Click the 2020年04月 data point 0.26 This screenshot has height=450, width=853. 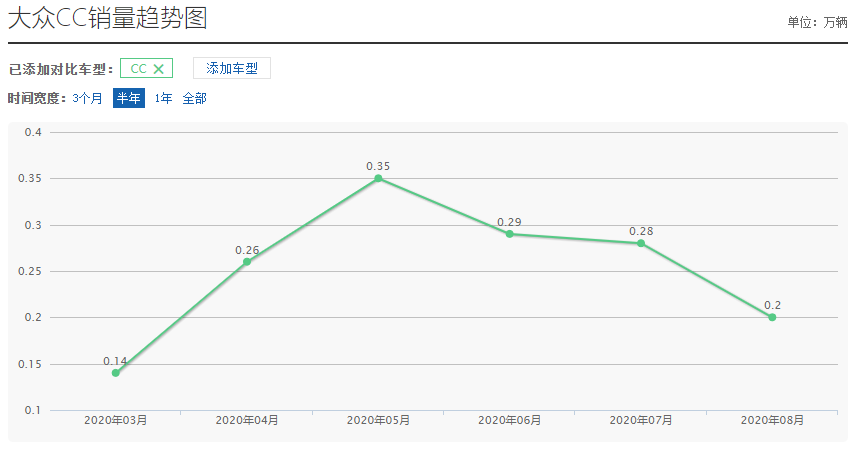click(x=246, y=262)
